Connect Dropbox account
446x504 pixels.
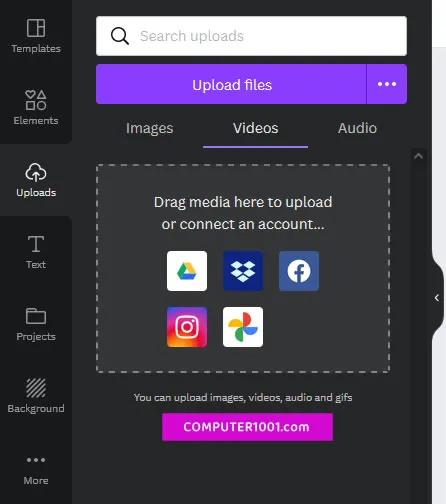[x=243, y=271]
